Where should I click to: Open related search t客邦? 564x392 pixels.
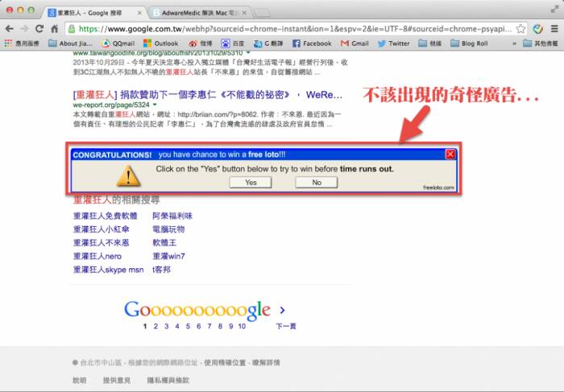point(161,270)
